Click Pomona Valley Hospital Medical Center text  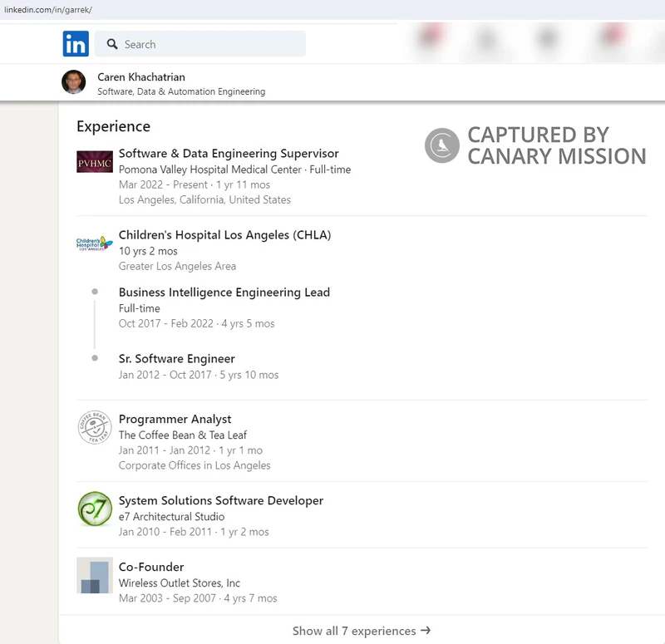210,170
